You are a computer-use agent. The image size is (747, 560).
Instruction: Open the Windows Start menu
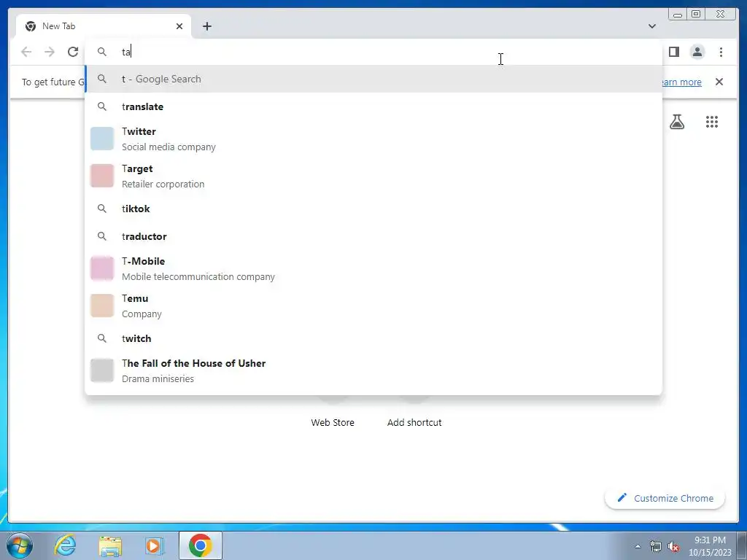point(20,545)
